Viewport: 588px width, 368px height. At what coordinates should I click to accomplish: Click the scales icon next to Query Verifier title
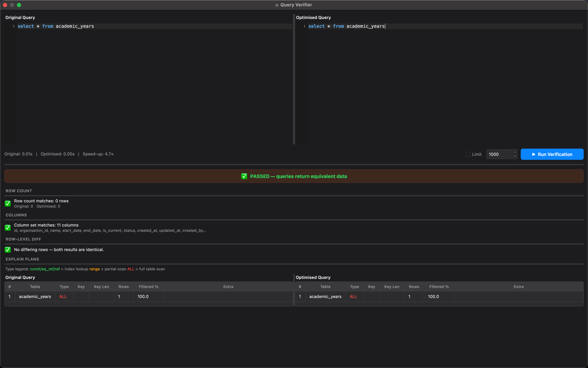277,5
